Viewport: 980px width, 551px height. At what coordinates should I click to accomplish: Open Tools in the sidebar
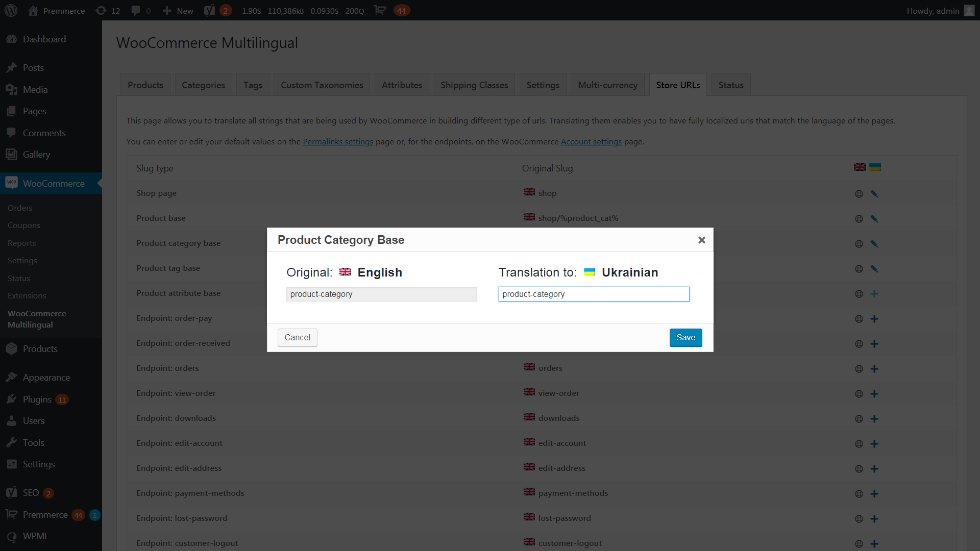(x=33, y=443)
